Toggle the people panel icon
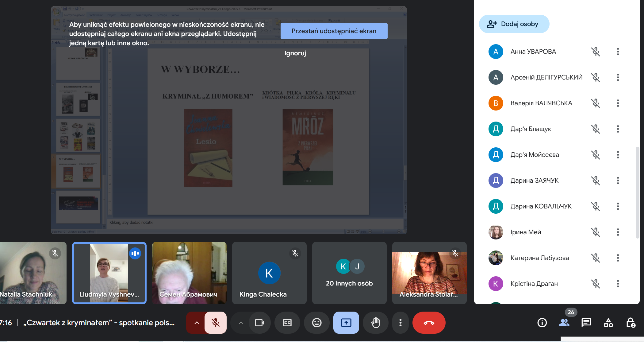Viewport: 644px width, 342px height. click(564, 323)
